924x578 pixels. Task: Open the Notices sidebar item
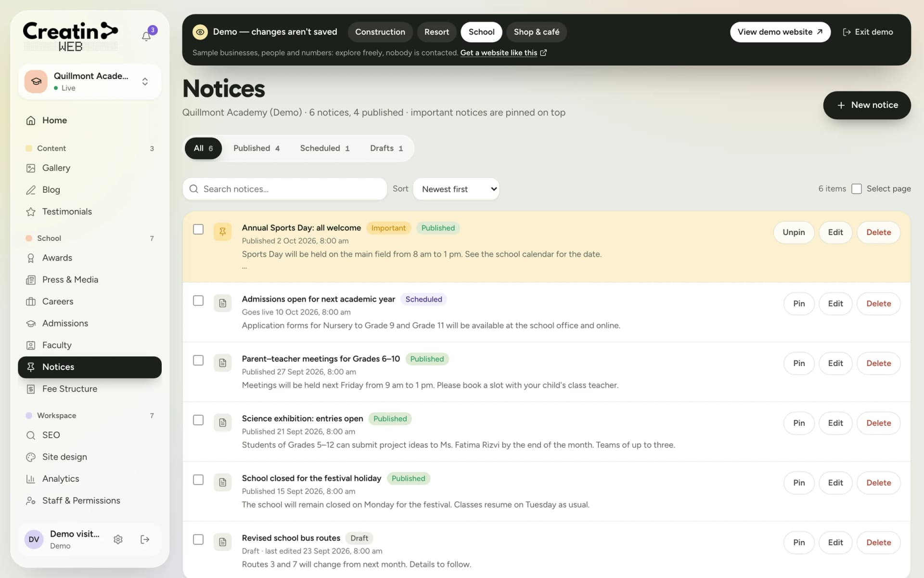click(x=90, y=367)
